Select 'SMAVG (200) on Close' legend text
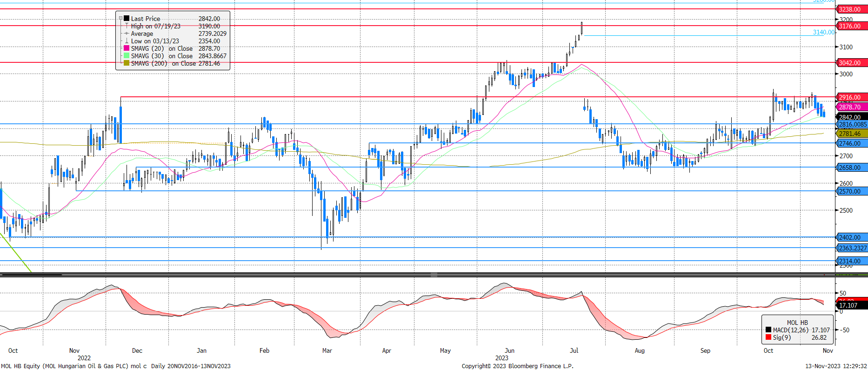This screenshot has height=370, width=868. pos(163,63)
